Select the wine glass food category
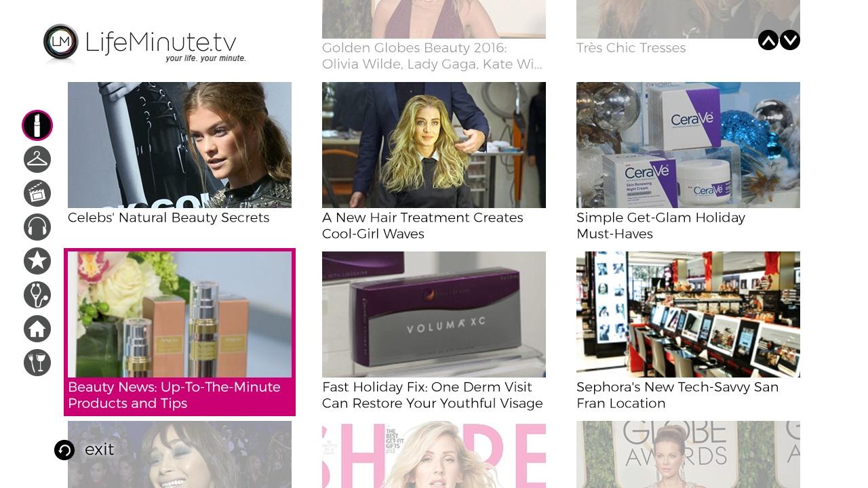This screenshot has height=488, width=868. 37,363
